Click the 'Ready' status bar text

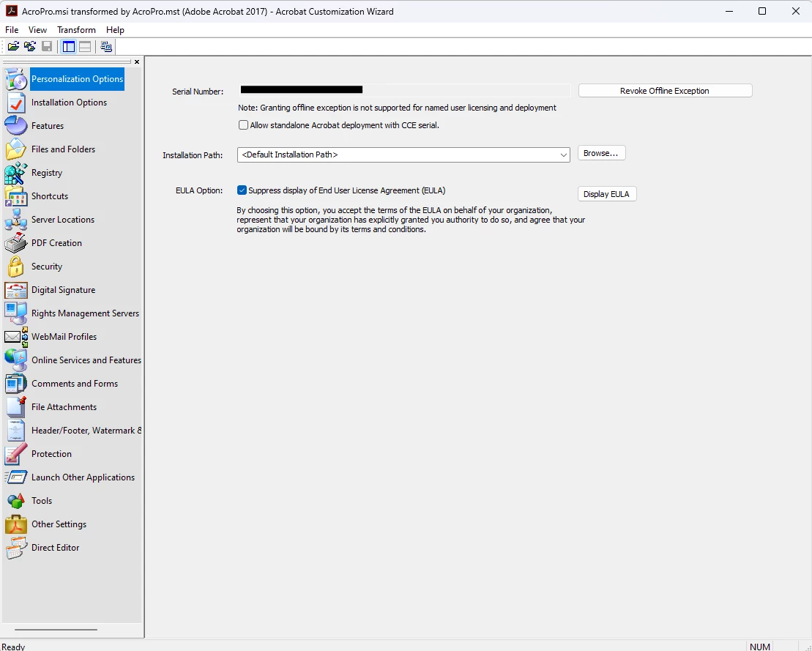pyautogui.click(x=13, y=647)
